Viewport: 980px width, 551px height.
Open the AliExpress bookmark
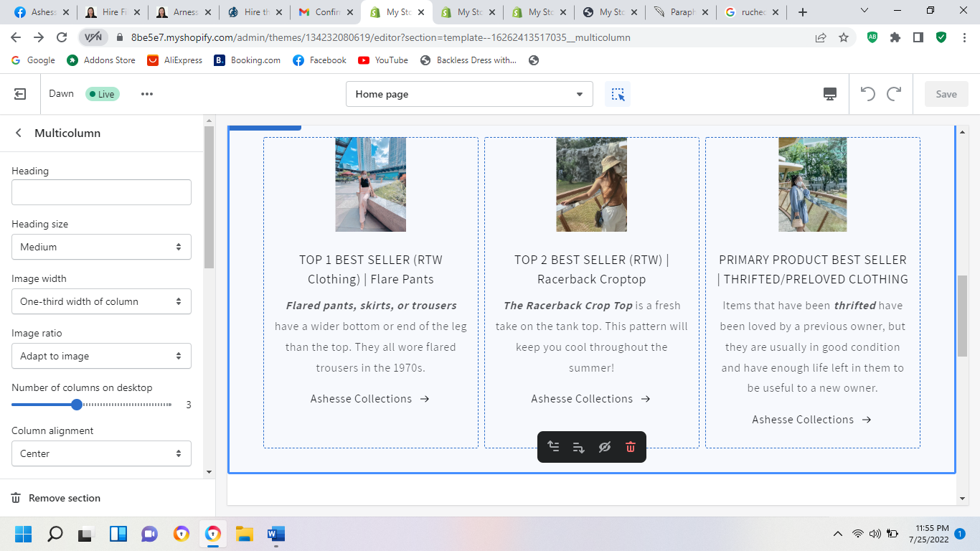pyautogui.click(x=175, y=60)
